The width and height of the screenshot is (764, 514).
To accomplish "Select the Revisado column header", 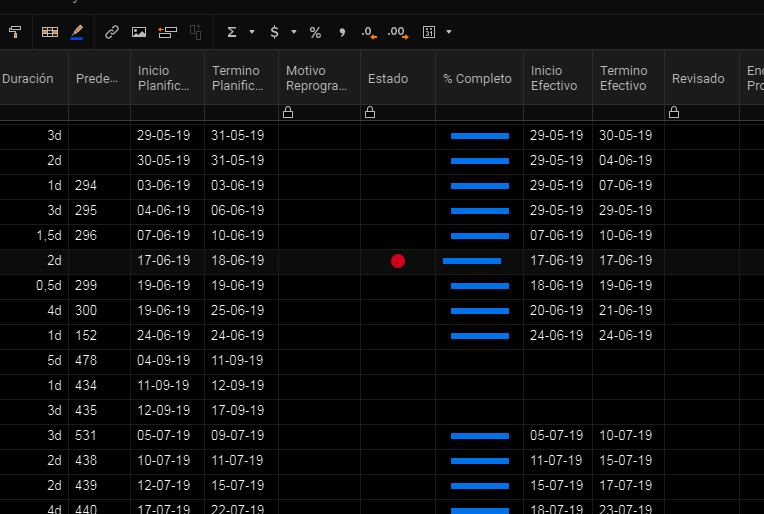I will click(702, 78).
